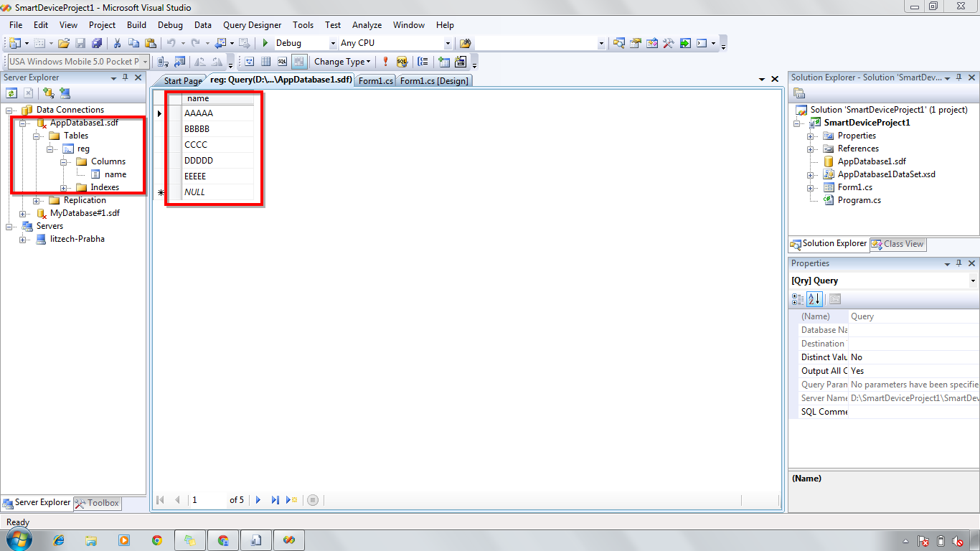This screenshot has height=551, width=980.
Task: Refresh the Server Explorer
Action: [x=11, y=93]
